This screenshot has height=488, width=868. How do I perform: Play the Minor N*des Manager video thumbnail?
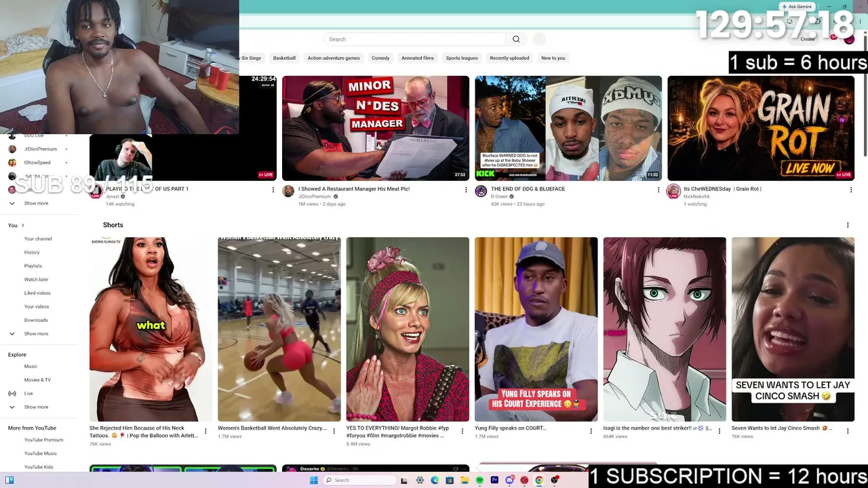(376, 128)
